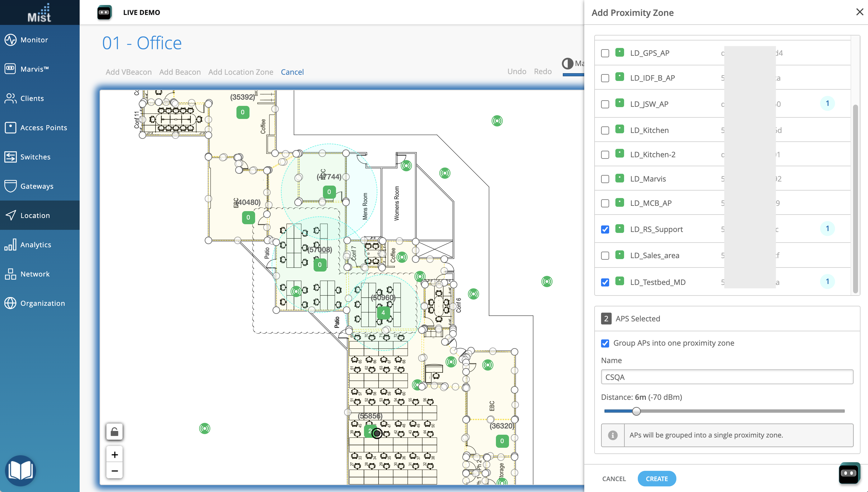868x492 pixels.
Task: Click the CREATE button
Action: point(656,479)
